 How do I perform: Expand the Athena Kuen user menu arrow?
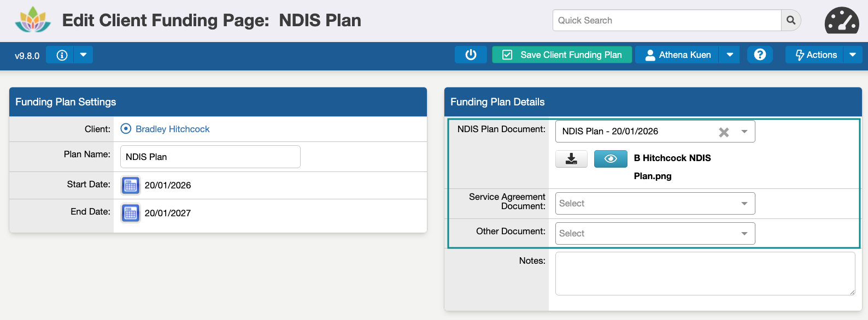[730, 55]
